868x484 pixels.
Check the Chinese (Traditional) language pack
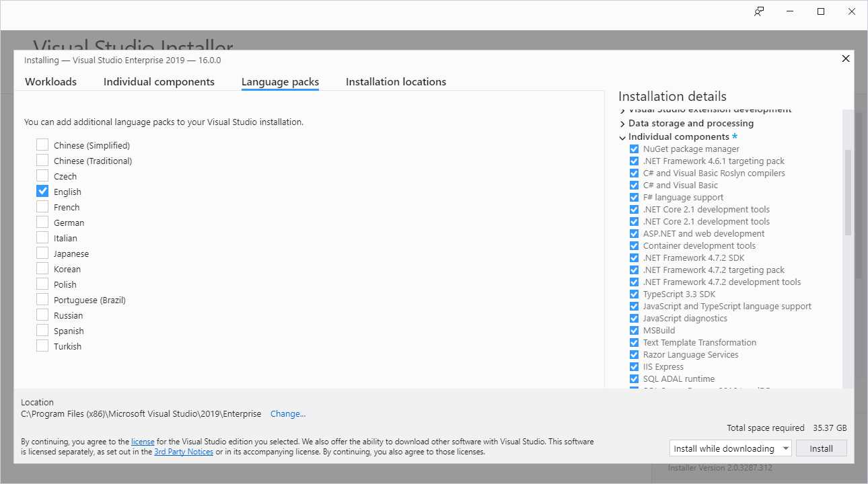(42, 160)
